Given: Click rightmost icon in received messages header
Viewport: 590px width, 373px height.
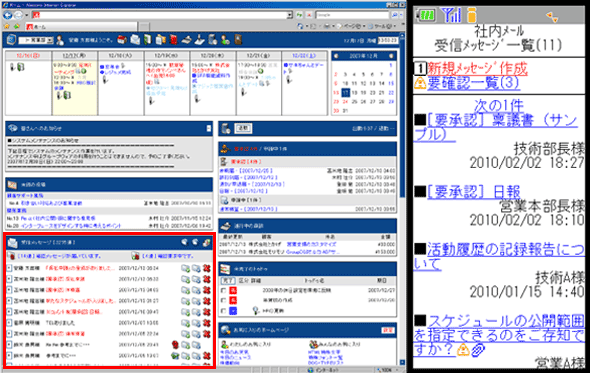Looking at the screenshot, I should (207, 243).
